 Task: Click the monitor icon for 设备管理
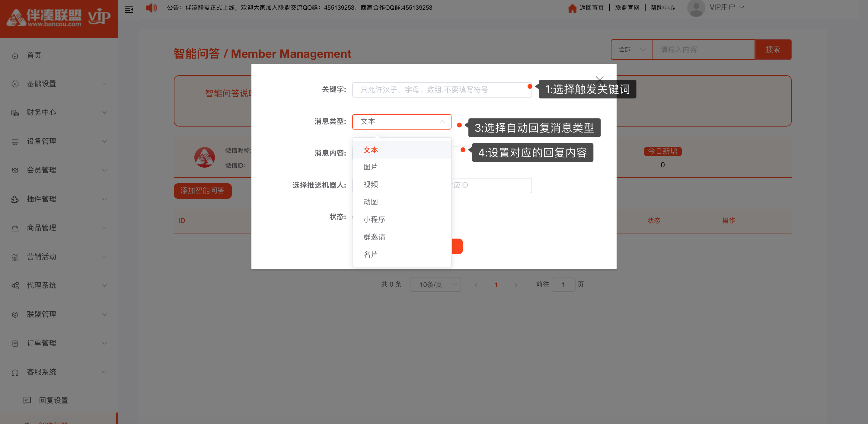click(x=15, y=142)
